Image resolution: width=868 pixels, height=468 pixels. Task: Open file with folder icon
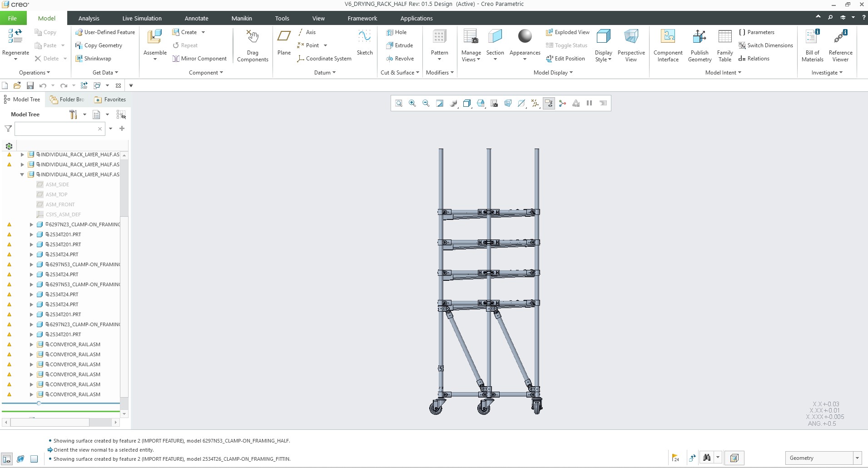(x=17, y=85)
